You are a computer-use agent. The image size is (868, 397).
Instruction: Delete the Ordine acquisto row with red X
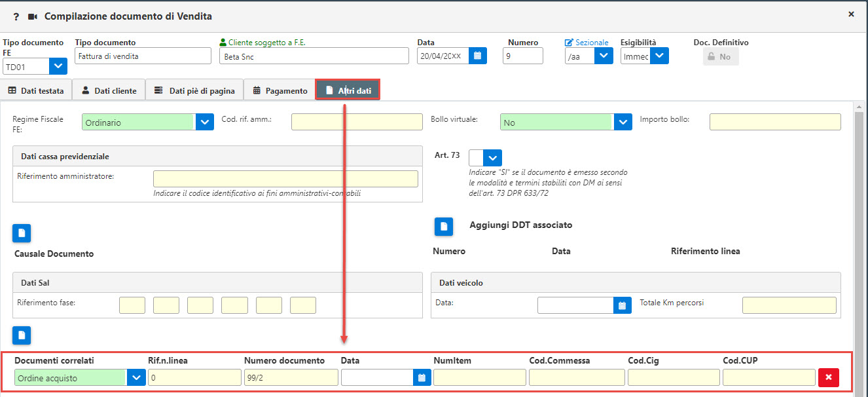click(828, 377)
